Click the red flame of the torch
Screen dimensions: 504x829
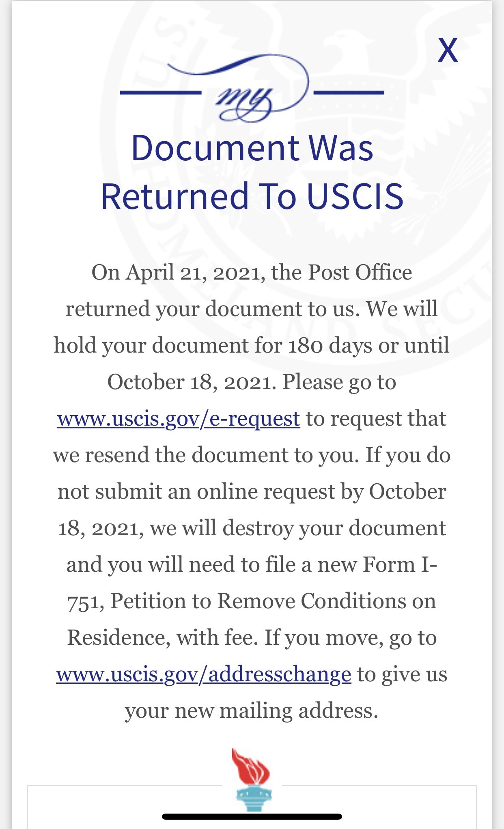point(251,766)
